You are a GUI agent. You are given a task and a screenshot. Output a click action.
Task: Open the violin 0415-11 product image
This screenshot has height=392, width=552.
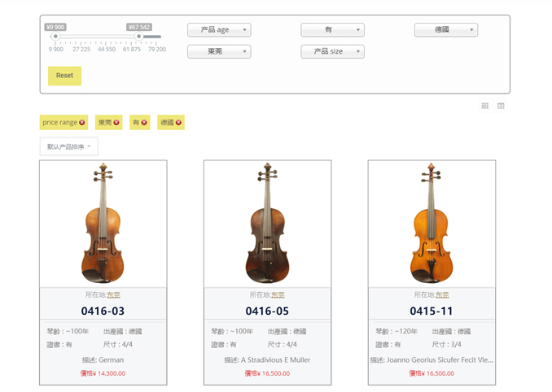point(432,223)
